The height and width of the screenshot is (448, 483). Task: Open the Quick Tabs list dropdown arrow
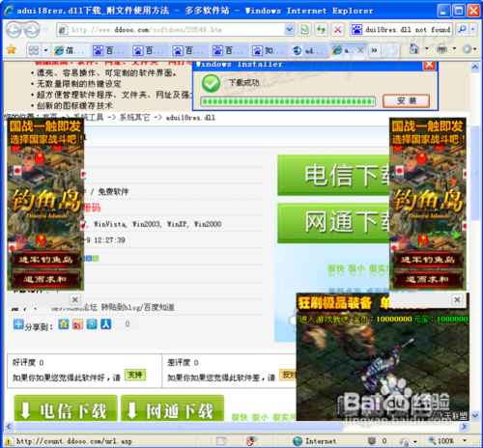click(45, 50)
